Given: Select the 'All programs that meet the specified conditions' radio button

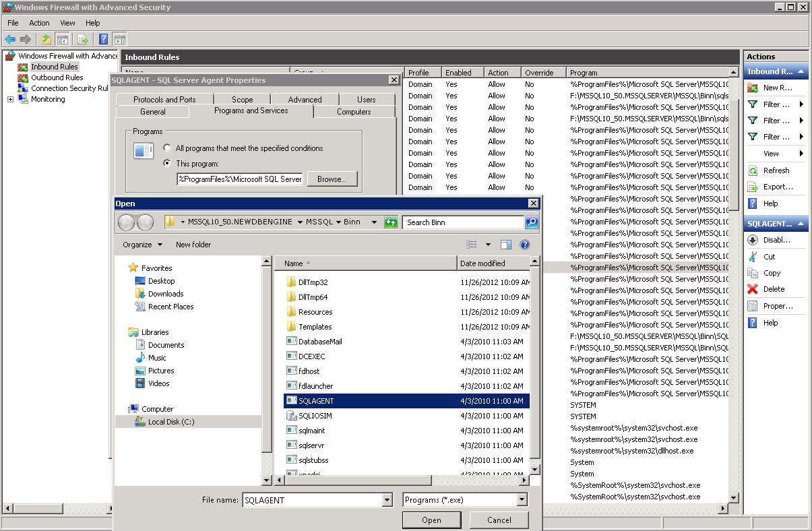Looking at the screenshot, I should click(x=167, y=148).
